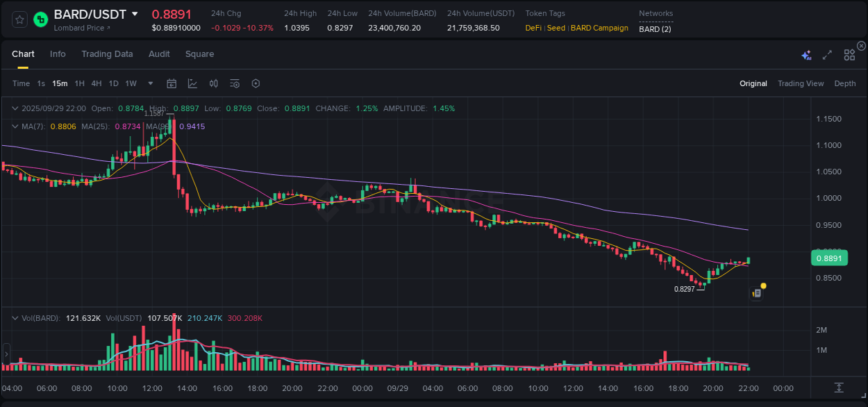
Task: Open the BARD Campaign link
Action: coord(599,28)
